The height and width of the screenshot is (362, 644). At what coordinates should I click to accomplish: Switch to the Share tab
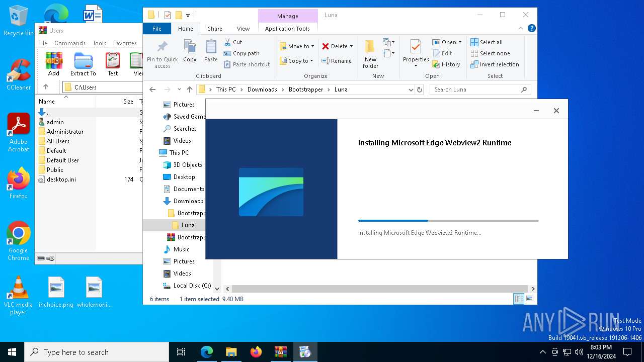click(x=215, y=29)
